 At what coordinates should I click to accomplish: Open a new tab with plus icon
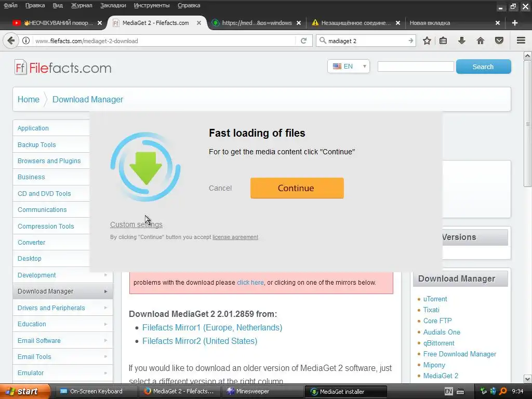click(x=515, y=23)
